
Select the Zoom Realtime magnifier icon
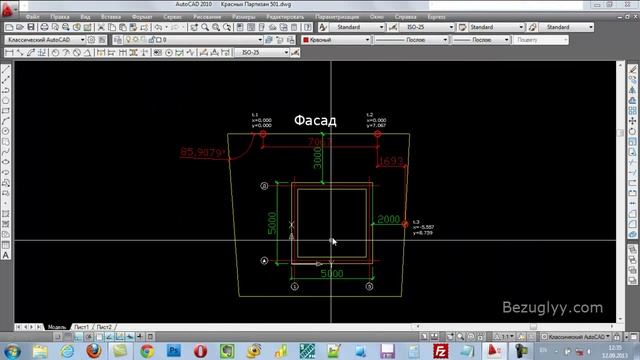(205, 27)
